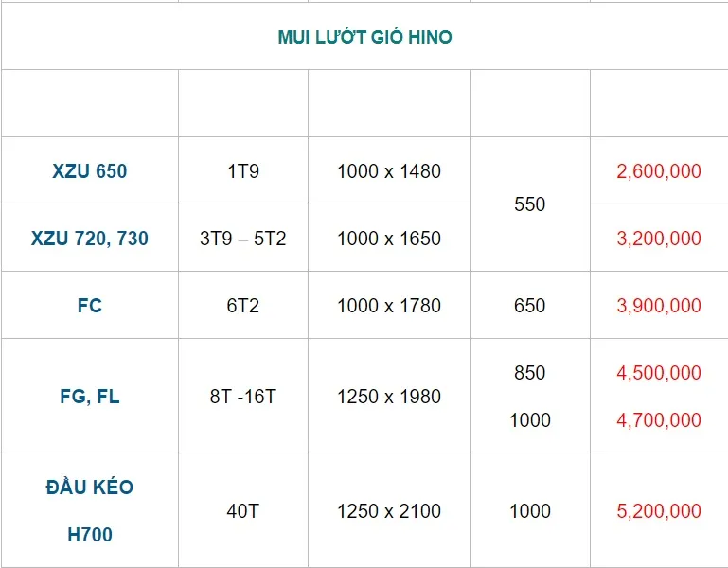
Task: Select the 1T9 payload cell
Action: click(x=242, y=171)
